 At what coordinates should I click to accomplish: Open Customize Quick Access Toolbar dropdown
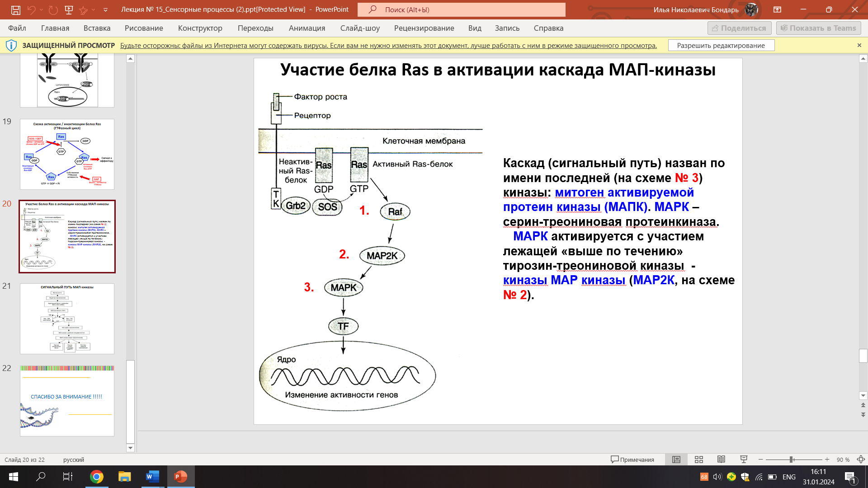tap(105, 9)
